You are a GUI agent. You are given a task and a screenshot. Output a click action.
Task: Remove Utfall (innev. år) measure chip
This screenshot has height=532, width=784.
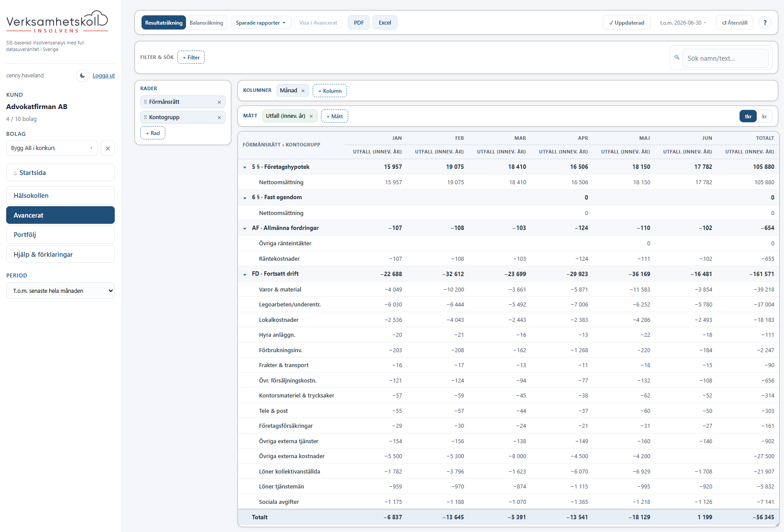pyautogui.click(x=311, y=116)
